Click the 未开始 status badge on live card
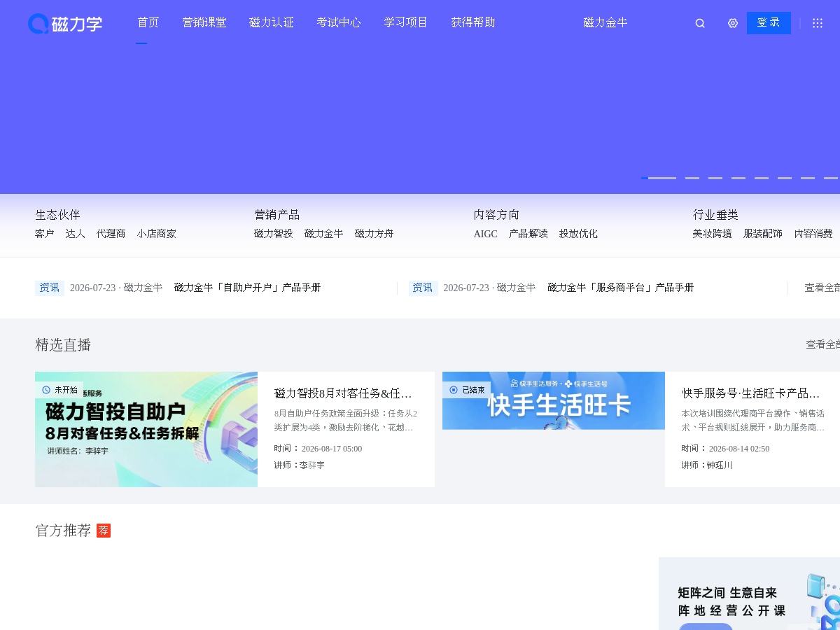This screenshot has width=840, height=630. click(x=59, y=390)
